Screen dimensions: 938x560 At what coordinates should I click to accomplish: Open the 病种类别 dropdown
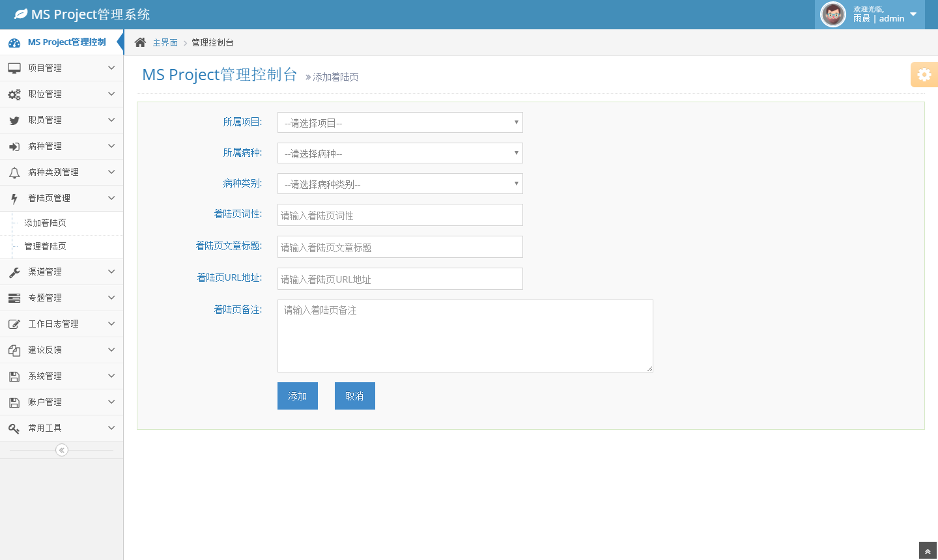pyautogui.click(x=400, y=184)
